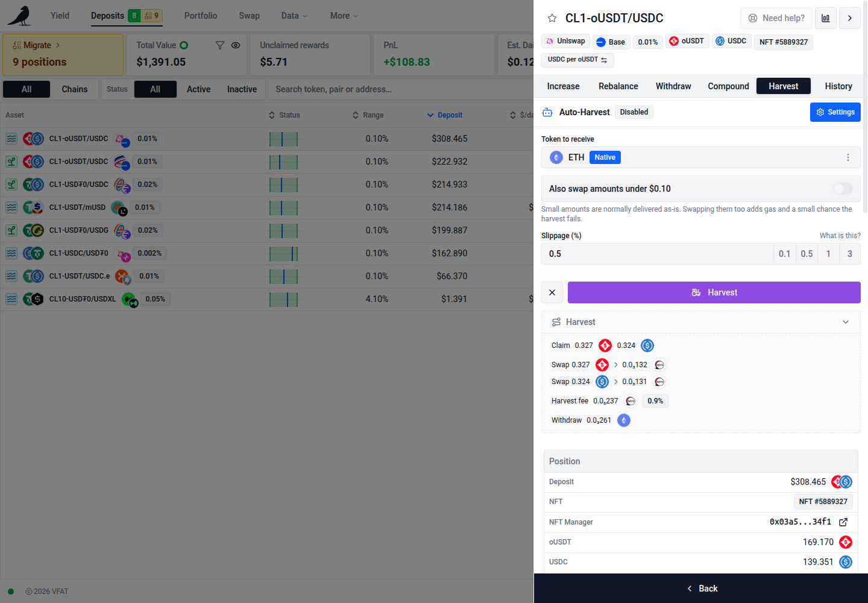Switch to the Increase tab
Viewport: 868px width, 603px height.
pyautogui.click(x=563, y=86)
